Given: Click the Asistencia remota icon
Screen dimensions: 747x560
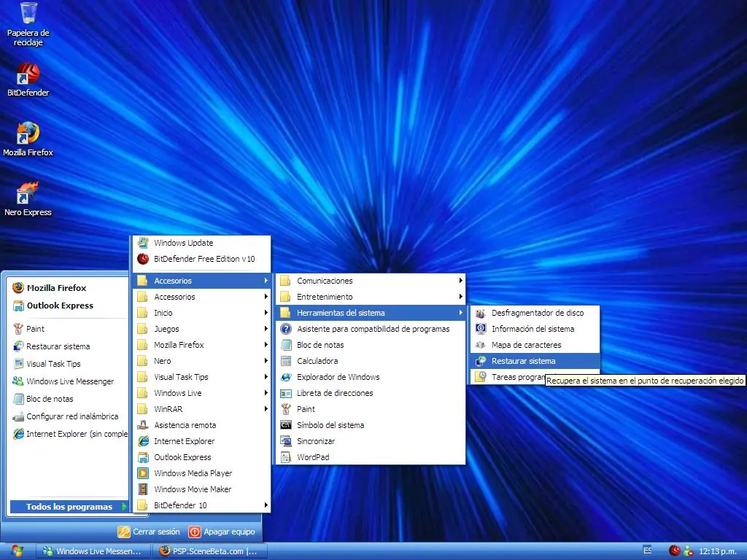Looking at the screenshot, I should [143, 425].
